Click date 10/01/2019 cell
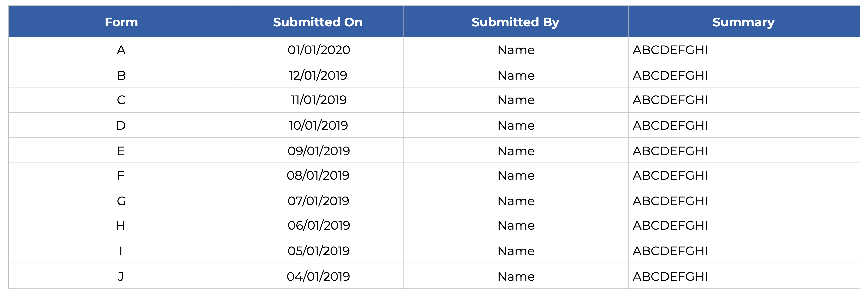Image resolution: width=868 pixels, height=299 pixels. [x=318, y=125]
